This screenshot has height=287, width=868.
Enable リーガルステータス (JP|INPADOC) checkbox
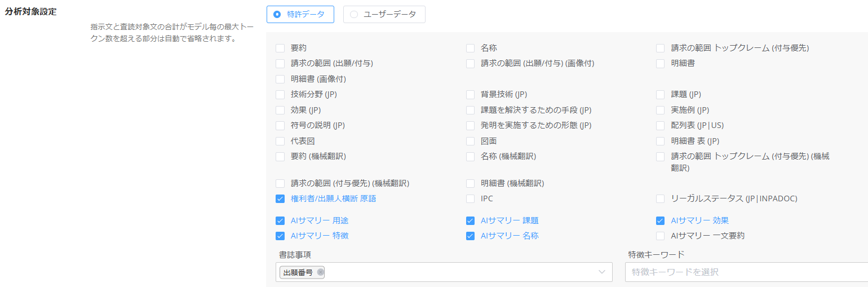(x=660, y=198)
